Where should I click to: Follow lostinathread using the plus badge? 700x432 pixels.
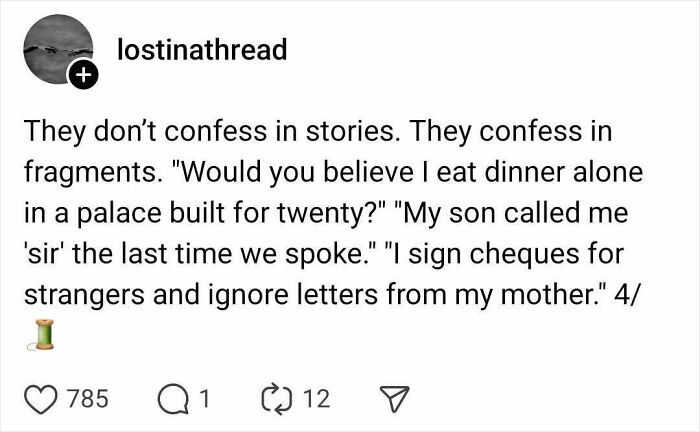pyautogui.click(x=83, y=74)
